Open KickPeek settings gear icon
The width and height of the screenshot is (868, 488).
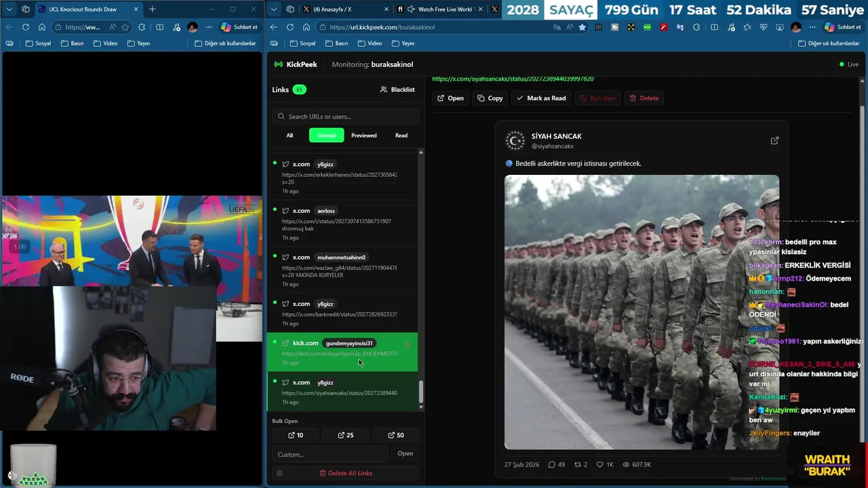coord(279,473)
